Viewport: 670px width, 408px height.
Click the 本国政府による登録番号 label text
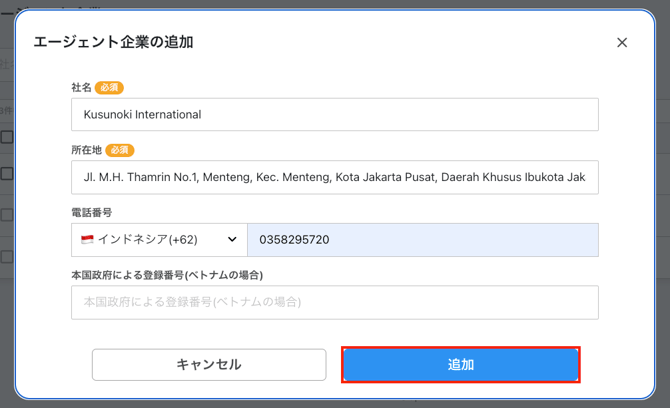tap(173, 274)
